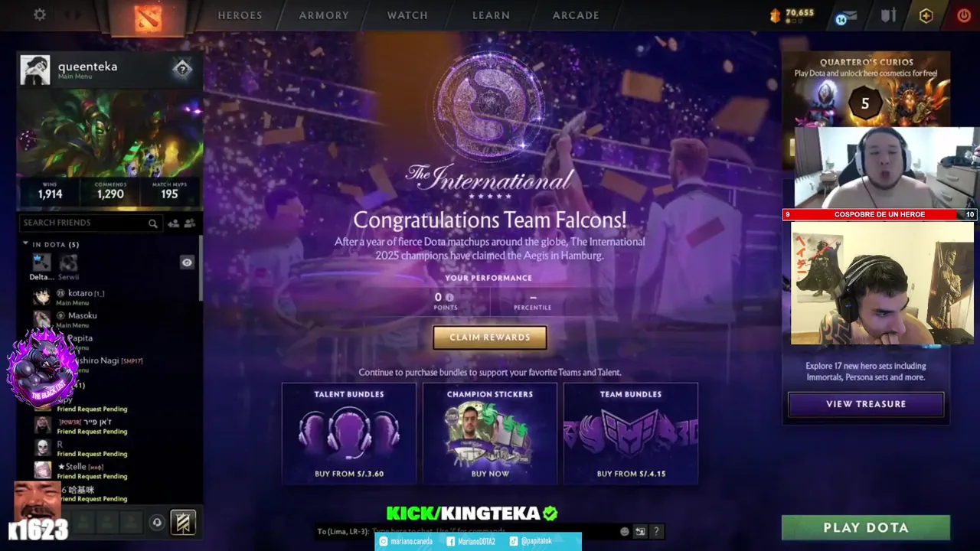
Task: Switch to the Armory tab
Action: tap(324, 15)
